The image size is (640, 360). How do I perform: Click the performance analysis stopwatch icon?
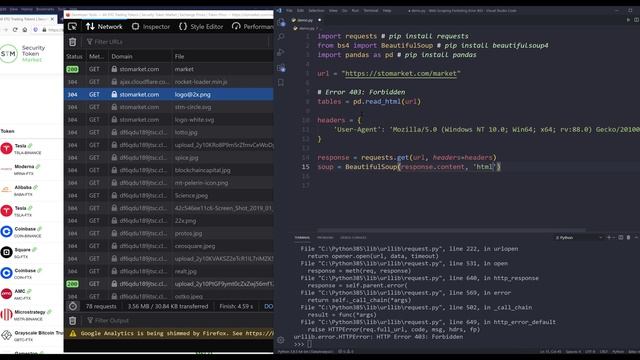coord(73,306)
